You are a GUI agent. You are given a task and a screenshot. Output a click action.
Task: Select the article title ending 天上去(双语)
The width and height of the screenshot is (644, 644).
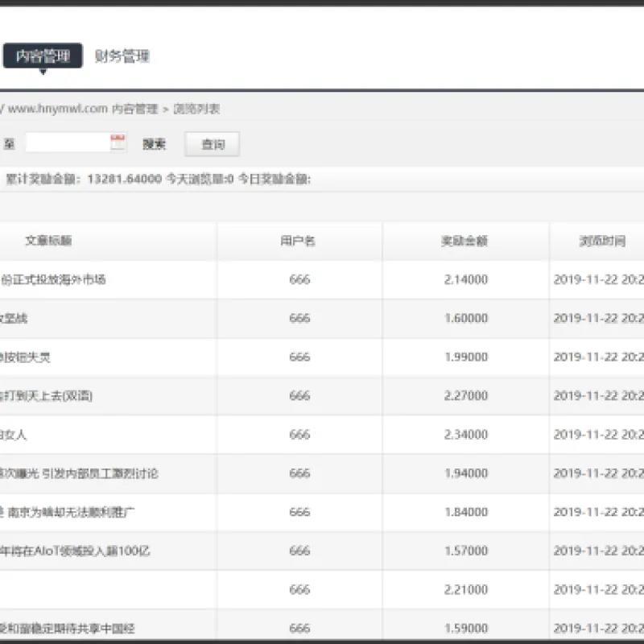click(x=46, y=395)
